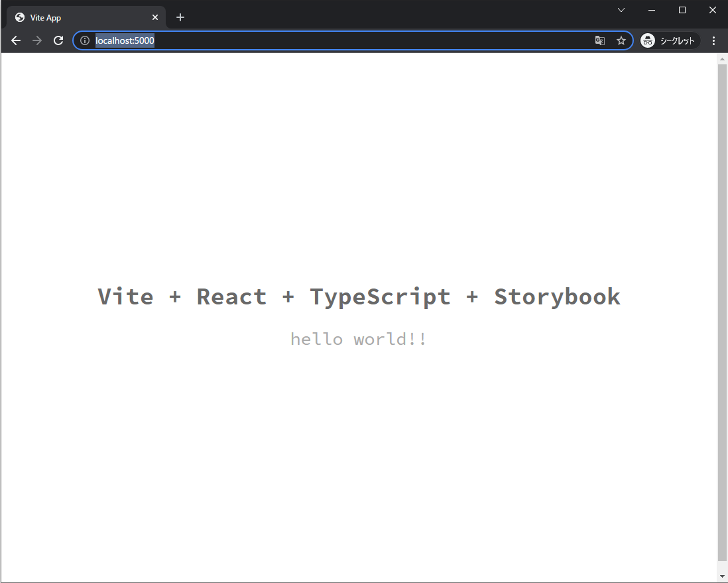Close the browser window
This screenshot has width=728, height=583.
tap(713, 10)
